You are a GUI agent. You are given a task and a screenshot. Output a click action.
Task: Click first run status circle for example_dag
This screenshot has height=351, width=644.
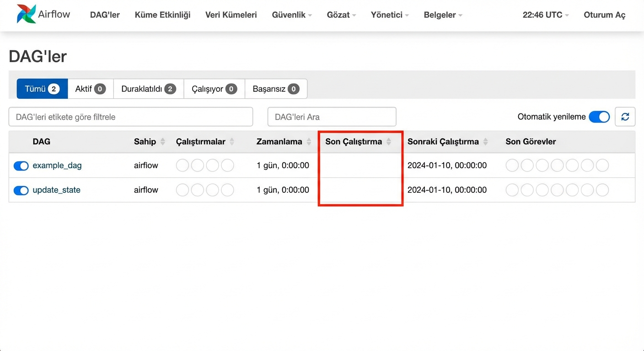182,165
